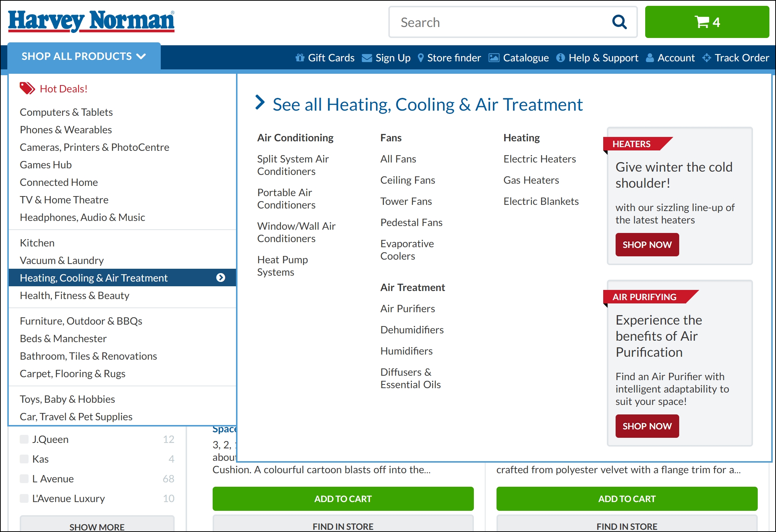Click the Harvey Norman logo
The height and width of the screenshot is (532, 776).
point(91,21)
